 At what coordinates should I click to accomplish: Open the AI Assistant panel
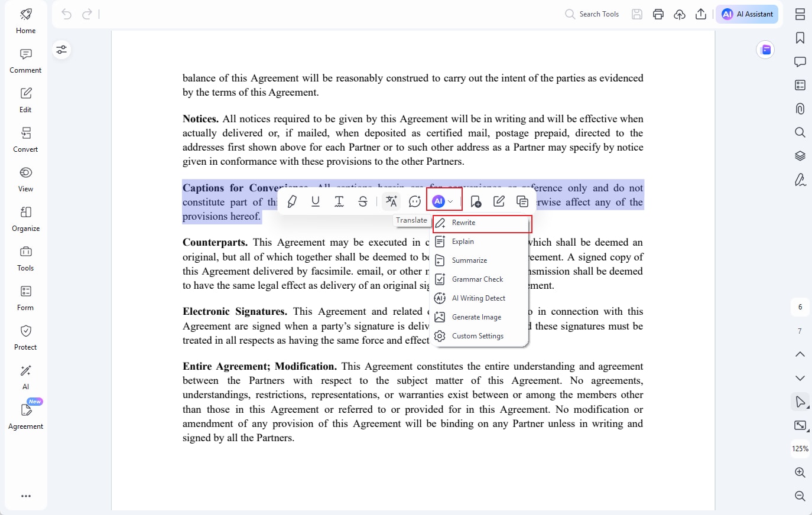click(x=747, y=14)
